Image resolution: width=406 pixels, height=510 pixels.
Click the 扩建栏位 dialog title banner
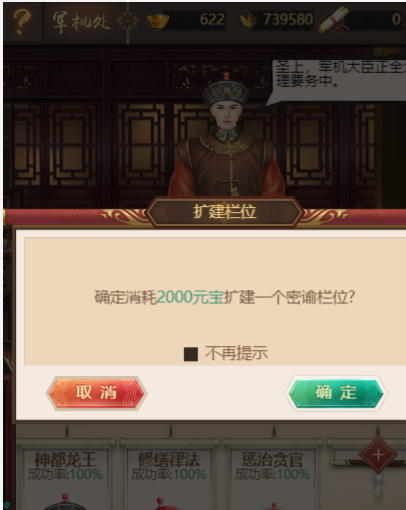point(225,212)
